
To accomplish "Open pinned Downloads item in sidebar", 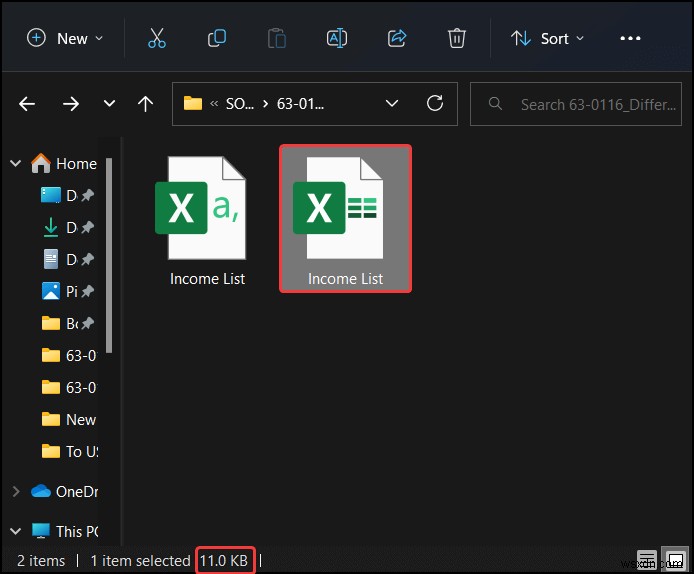I will [x=67, y=227].
